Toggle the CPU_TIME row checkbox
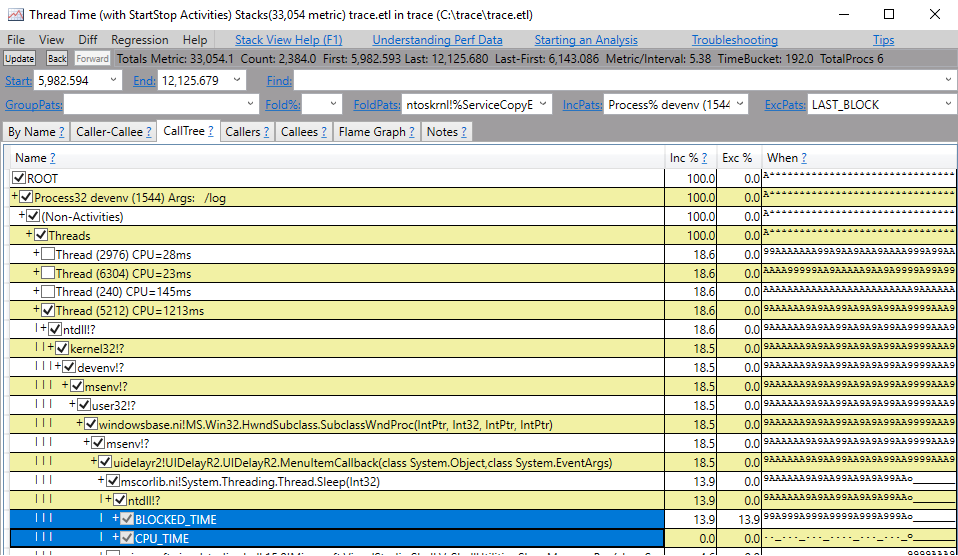The image size is (958, 556). 127,538
